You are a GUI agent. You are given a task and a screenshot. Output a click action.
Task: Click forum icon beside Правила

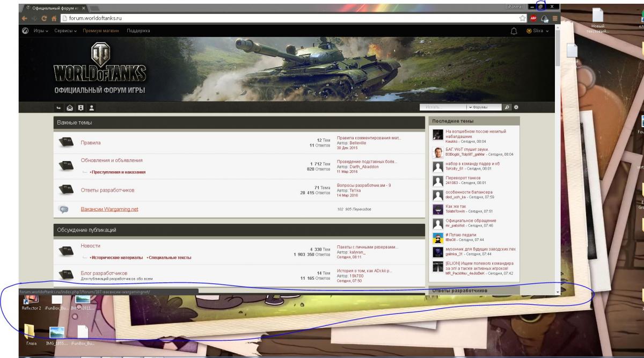[65, 142]
